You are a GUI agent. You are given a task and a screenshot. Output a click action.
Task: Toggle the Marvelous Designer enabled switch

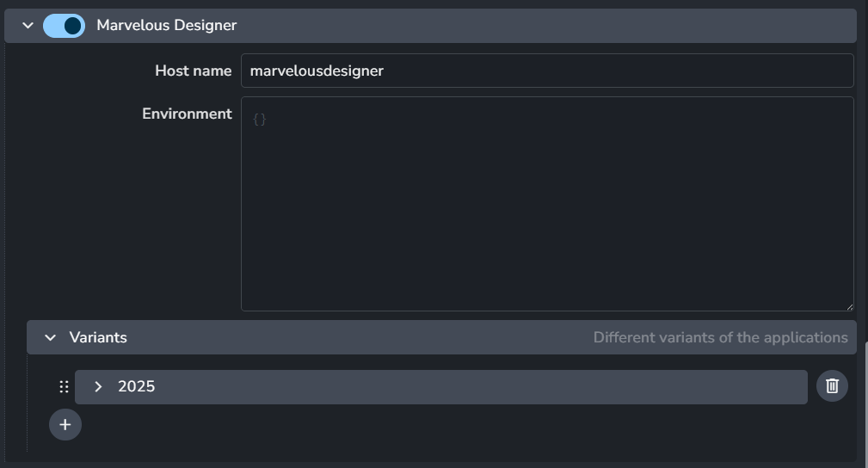[65, 26]
